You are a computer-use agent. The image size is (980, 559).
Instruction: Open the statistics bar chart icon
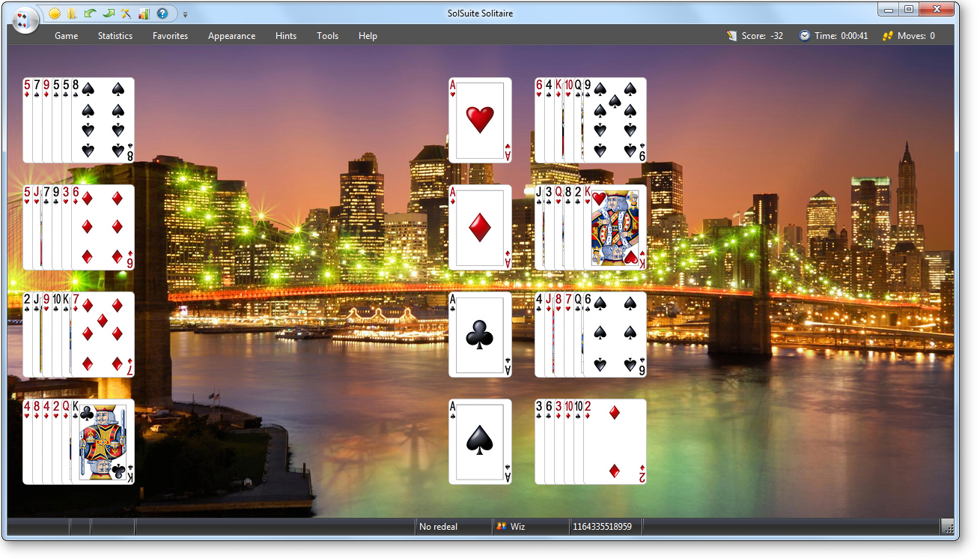click(144, 13)
